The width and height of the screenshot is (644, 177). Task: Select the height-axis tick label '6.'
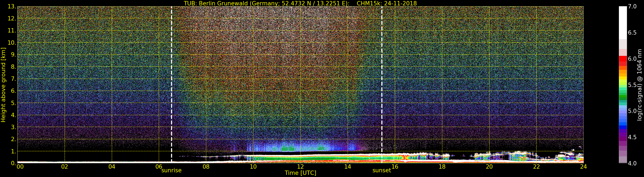click(x=14, y=91)
